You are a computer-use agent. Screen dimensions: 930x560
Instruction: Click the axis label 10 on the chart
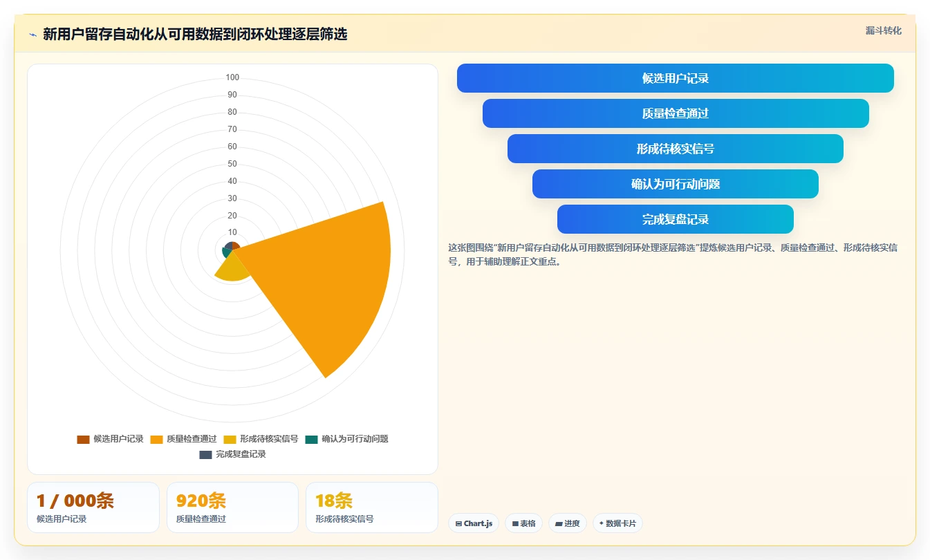point(232,232)
